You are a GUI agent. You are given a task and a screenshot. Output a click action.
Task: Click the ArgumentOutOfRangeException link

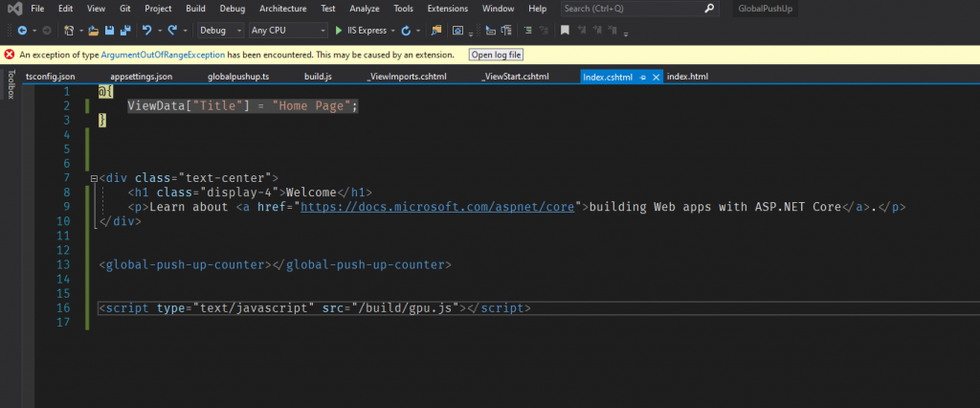(x=163, y=55)
